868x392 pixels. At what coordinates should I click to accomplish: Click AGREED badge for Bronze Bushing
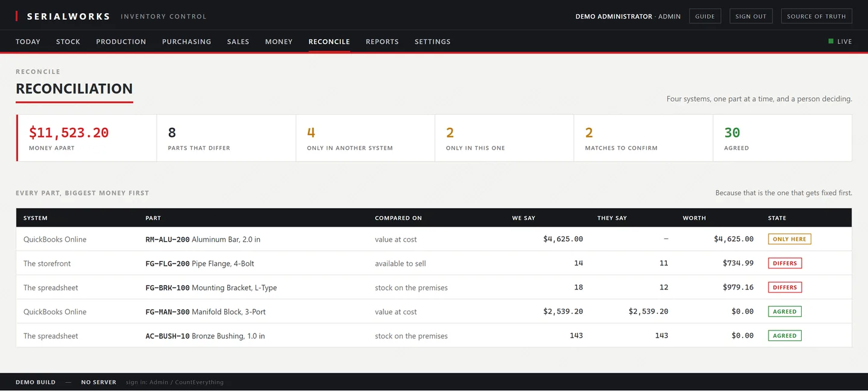tap(785, 336)
